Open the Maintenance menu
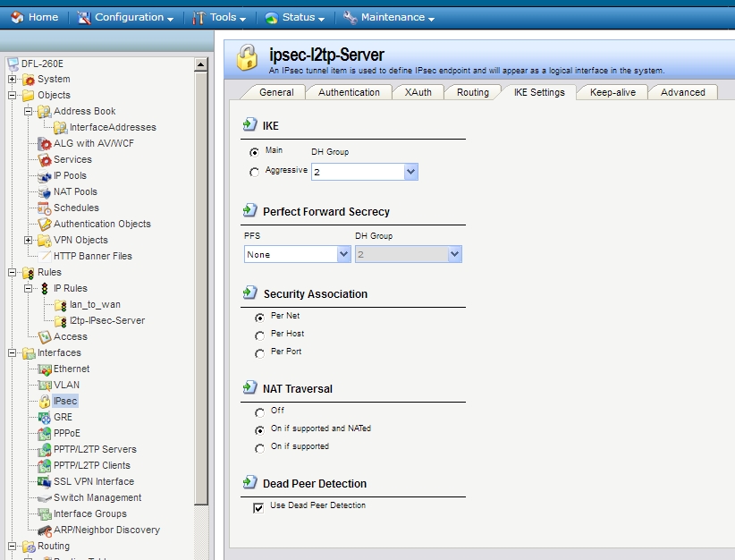This screenshot has height=560, width=735. pyautogui.click(x=389, y=17)
